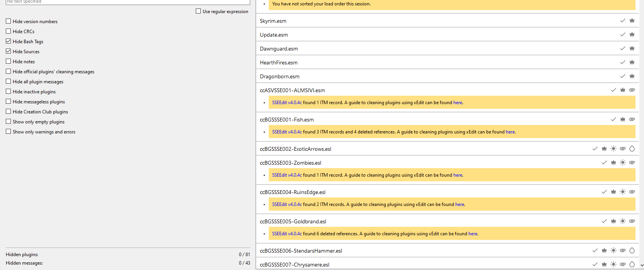Click the Hidden plugins count 0 / 81
Image resolution: width=644 pixels, height=270 pixels.
point(244,255)
